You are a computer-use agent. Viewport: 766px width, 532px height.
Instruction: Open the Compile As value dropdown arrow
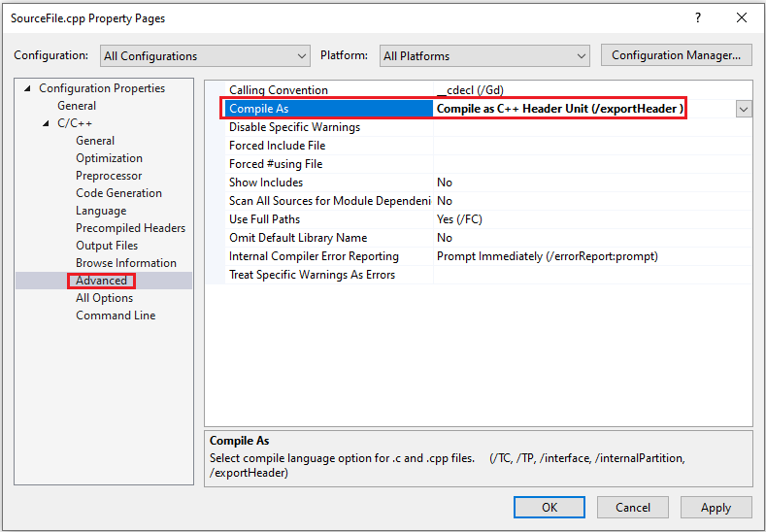point(744,109)
